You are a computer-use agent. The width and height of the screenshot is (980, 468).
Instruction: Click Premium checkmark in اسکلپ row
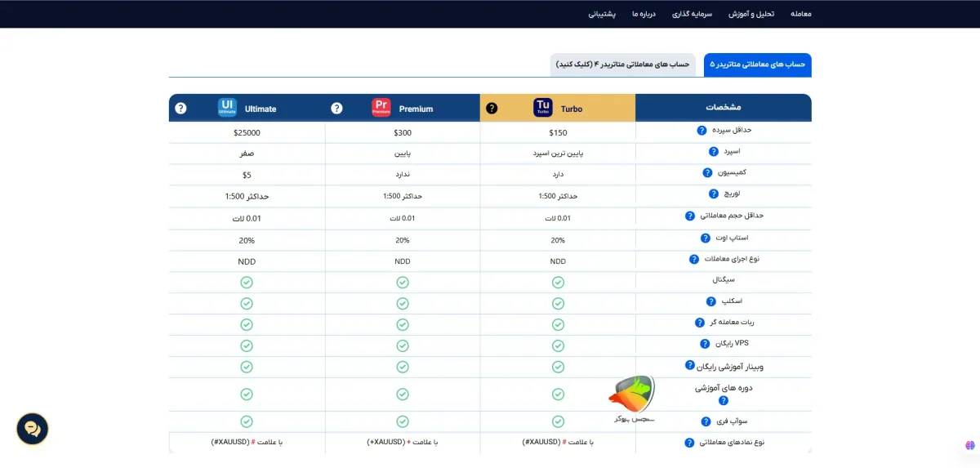[x=403, y=303]
